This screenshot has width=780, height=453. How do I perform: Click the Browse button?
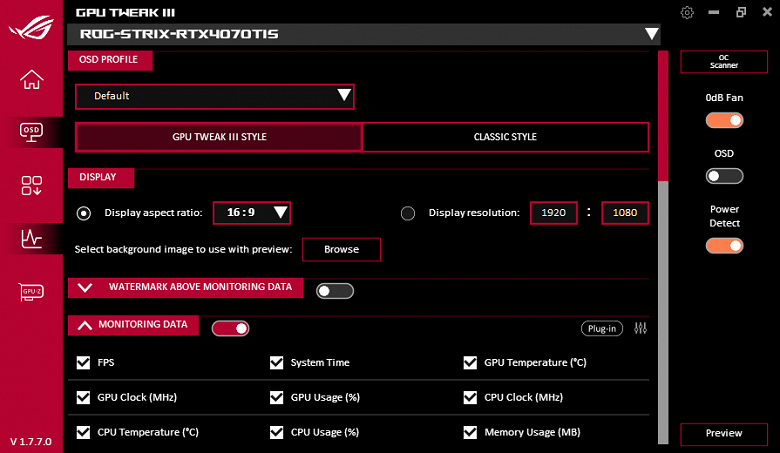[341, 249]
